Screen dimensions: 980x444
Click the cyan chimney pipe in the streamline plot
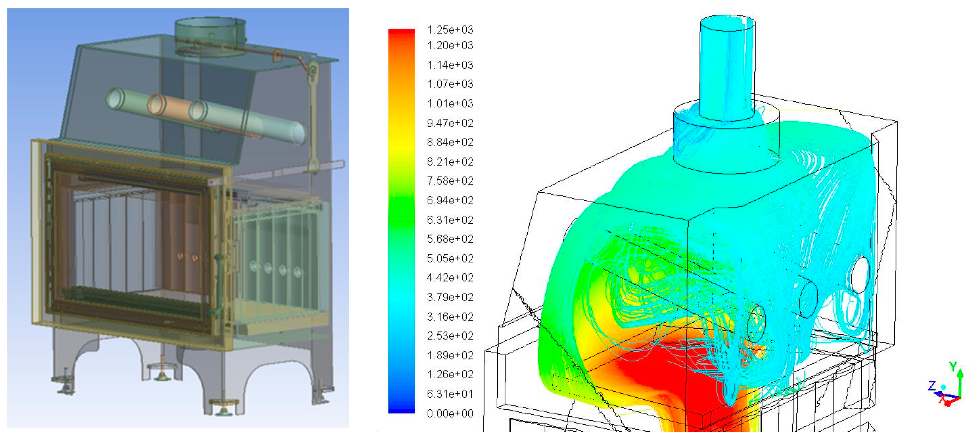point(727,68)
